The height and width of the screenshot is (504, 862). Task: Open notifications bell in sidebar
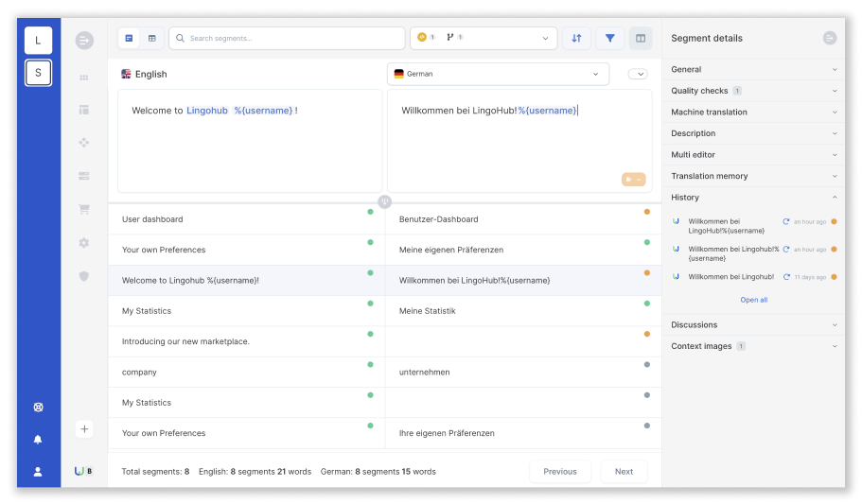(x=38, y=439)
